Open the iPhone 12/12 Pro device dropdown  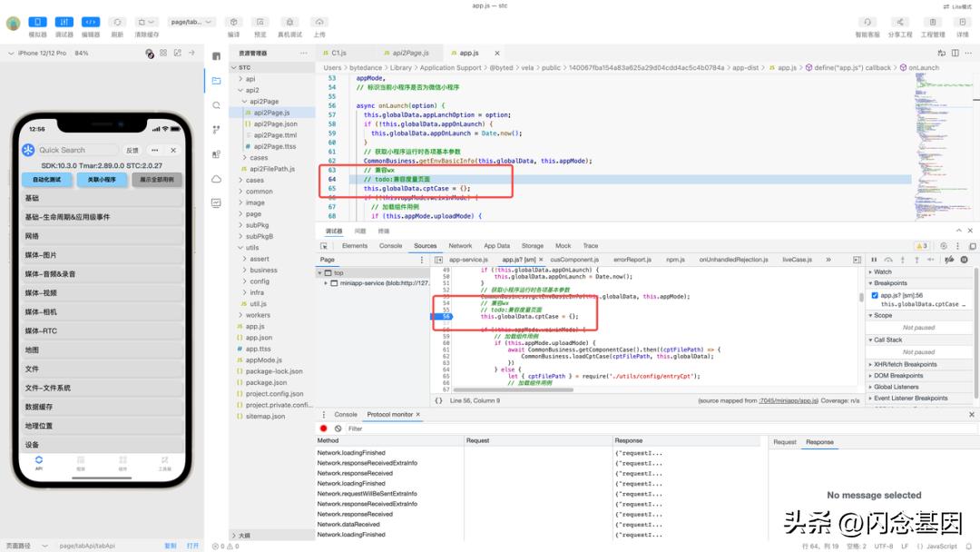(44, 54)
